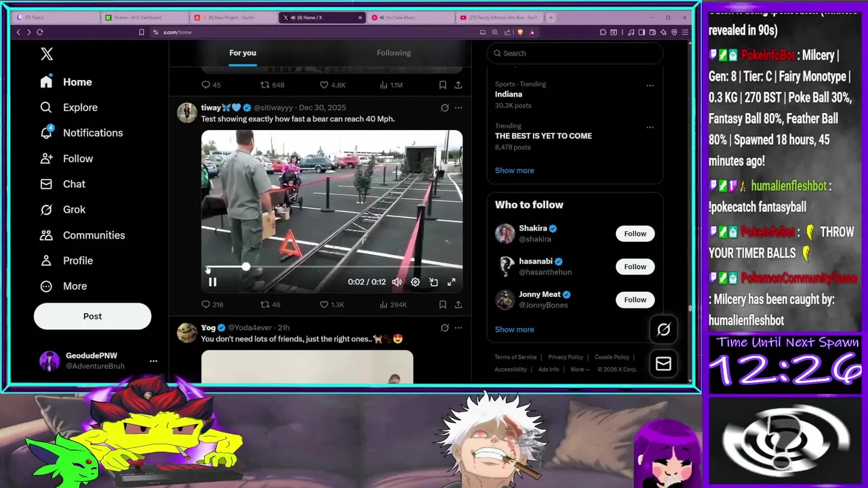Image resolution: width=868 pixels, height=488 pixels.
Task: Follow Shakira
Action: click(635, 234)
